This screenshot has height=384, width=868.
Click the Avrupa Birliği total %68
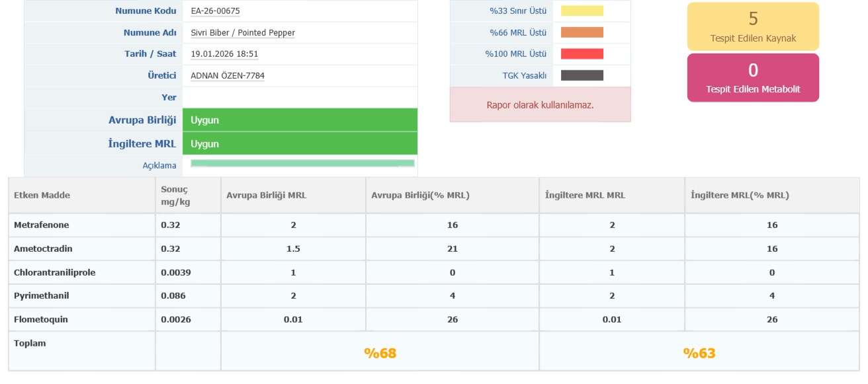[x=380, y=353]
